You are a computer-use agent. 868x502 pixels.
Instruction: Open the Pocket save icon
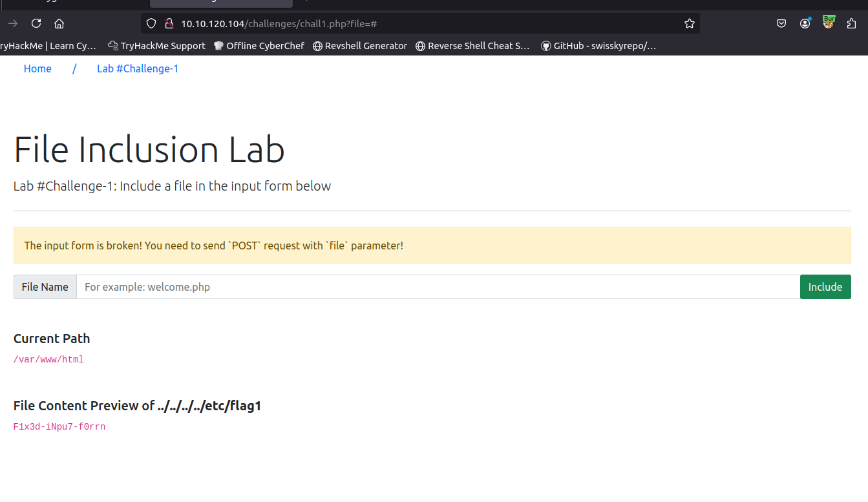[781, 23]
